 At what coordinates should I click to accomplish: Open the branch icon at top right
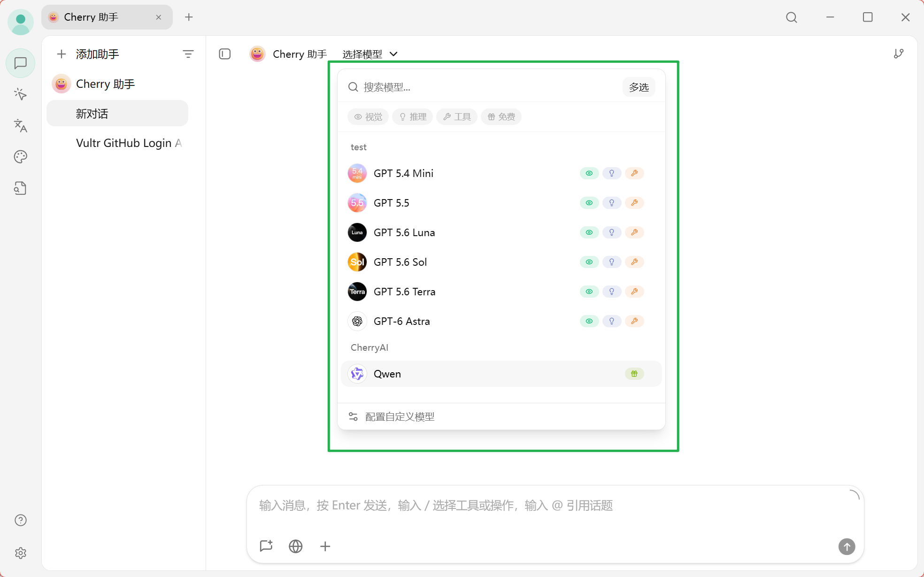pos(899,54)
